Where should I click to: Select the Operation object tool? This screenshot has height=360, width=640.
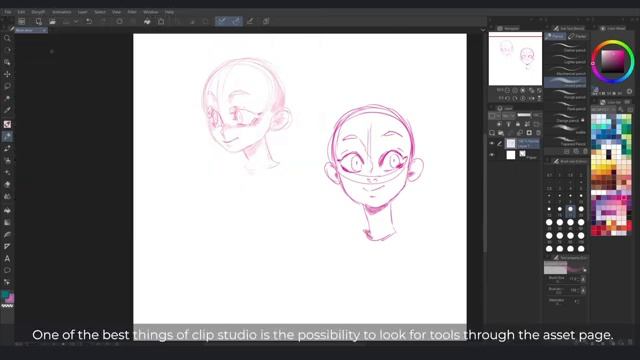(7, 62)
